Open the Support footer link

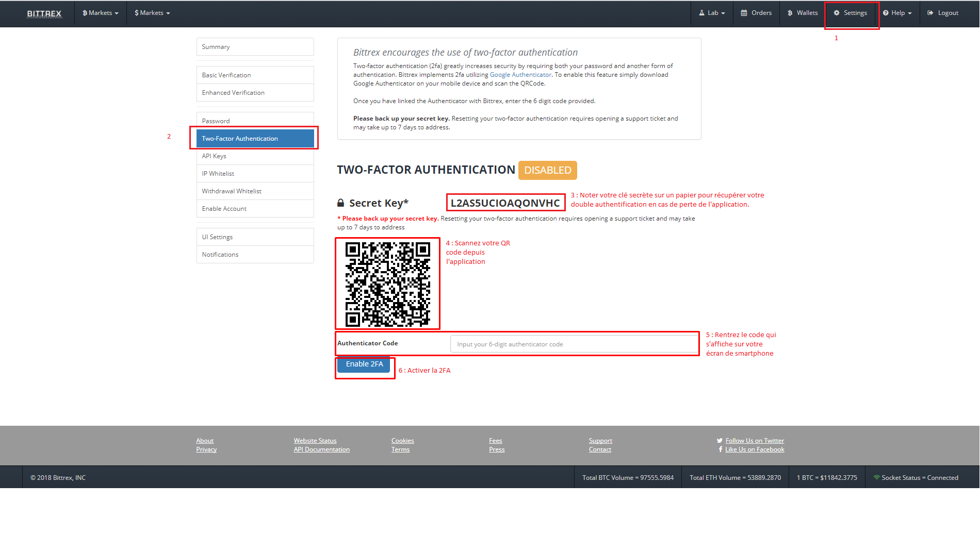(x=600, y=441)
